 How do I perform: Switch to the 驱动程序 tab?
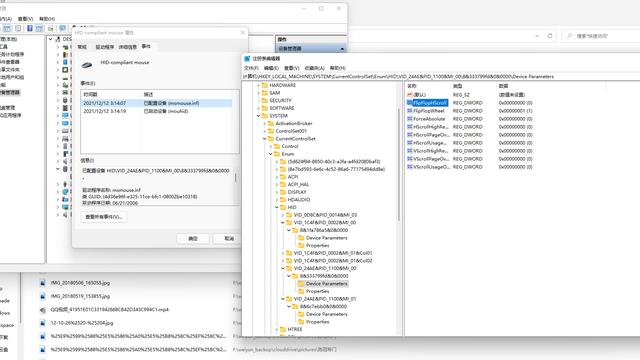104,47
